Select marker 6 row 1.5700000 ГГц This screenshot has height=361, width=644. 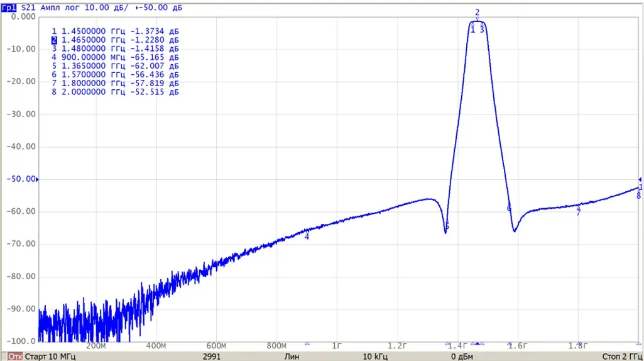(x=115, y=74)
